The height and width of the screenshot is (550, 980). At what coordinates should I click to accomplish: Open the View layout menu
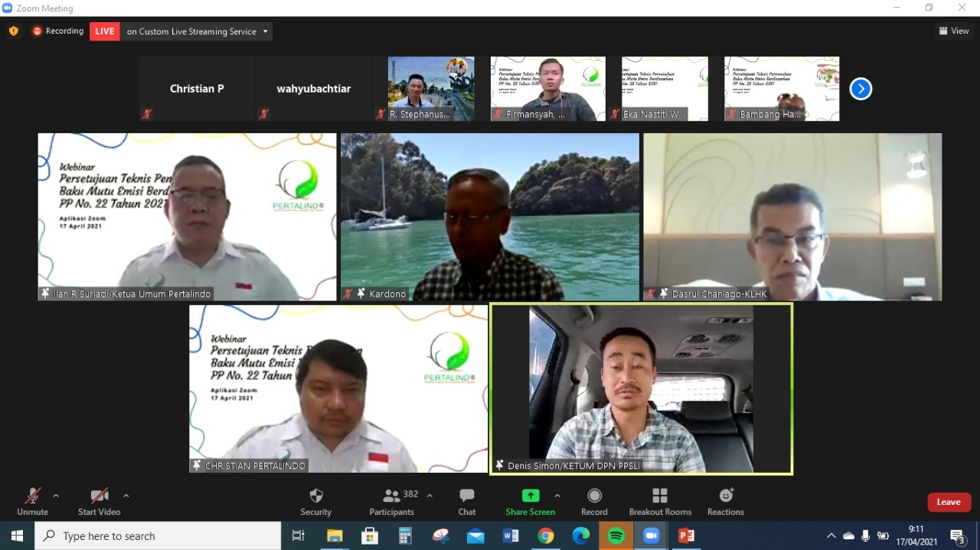pyautogui.click(x=954, y=31)
